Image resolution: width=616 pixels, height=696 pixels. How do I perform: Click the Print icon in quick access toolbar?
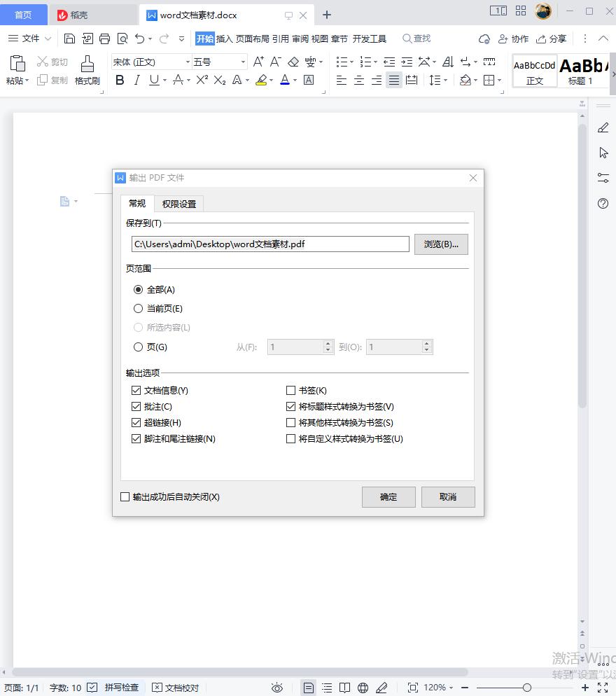coord(104,39)
